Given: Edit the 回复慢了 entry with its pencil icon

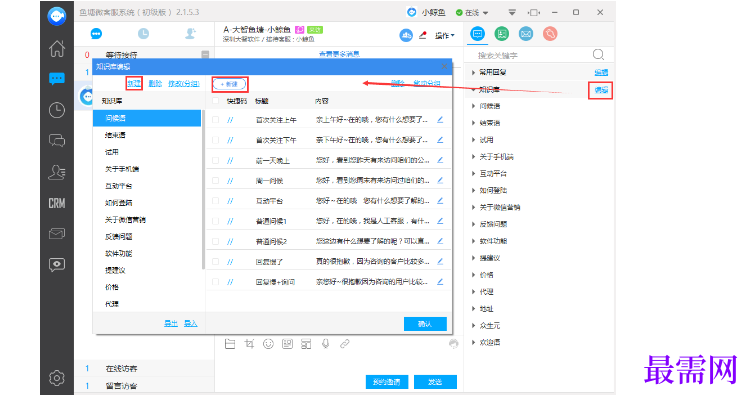Looking at the screenshot, I should point(440,261).
